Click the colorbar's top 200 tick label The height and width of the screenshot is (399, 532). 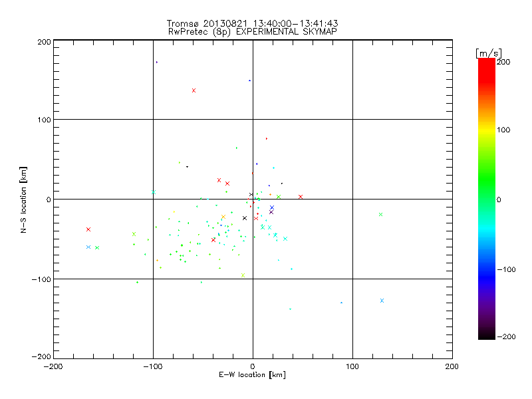tap(503, 62)
